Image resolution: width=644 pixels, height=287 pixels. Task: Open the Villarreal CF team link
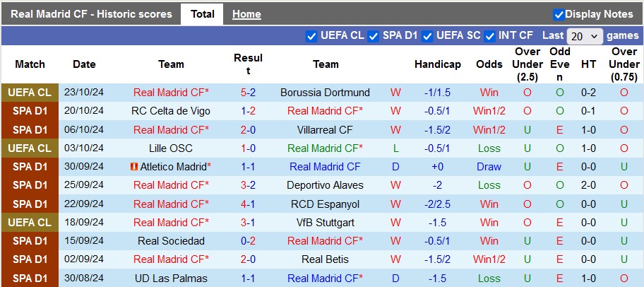pyautogui.click(x=325, y=129)
